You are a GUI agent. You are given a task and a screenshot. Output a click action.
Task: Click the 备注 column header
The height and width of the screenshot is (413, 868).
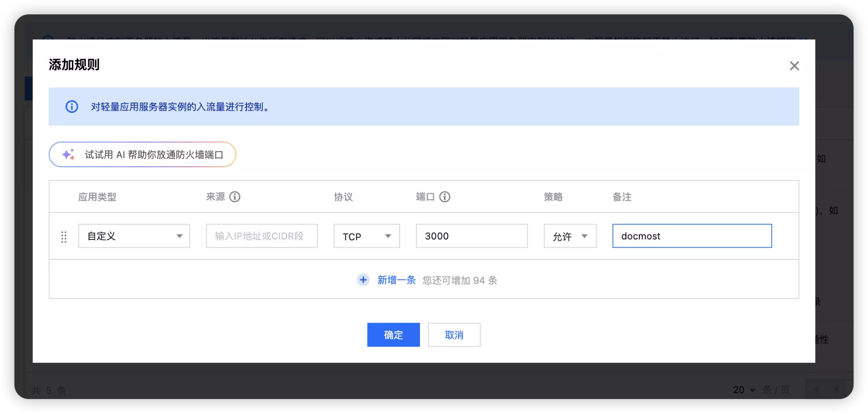tap(622, 197)
